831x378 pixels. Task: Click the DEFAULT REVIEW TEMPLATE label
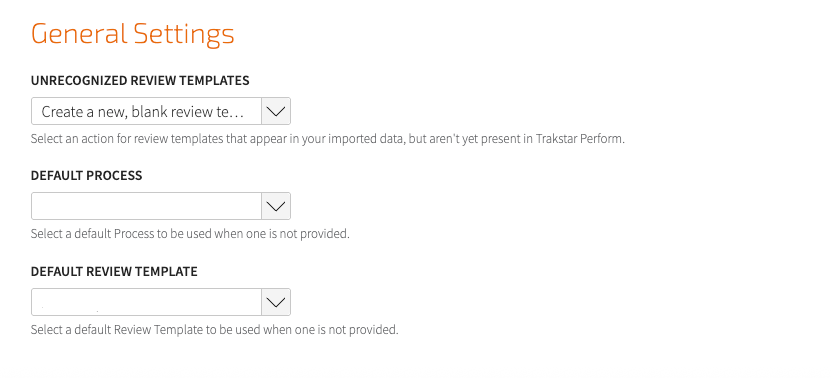coord(114,272)
